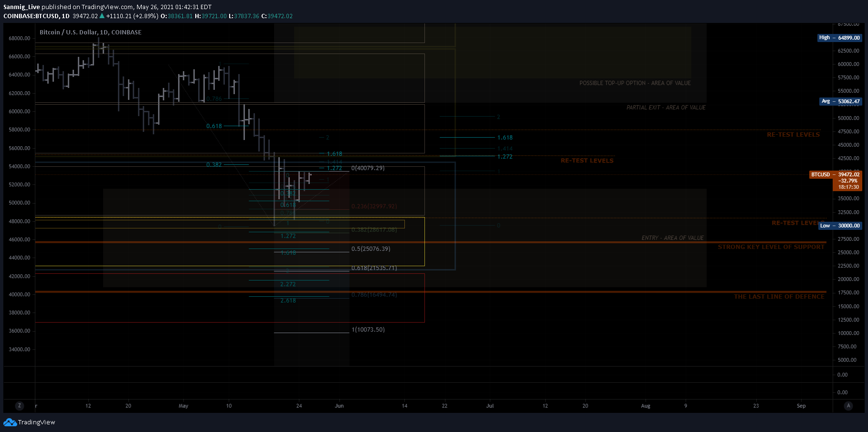
Task: Click Jun on the time axis
Action: click(x=339, y=406)
